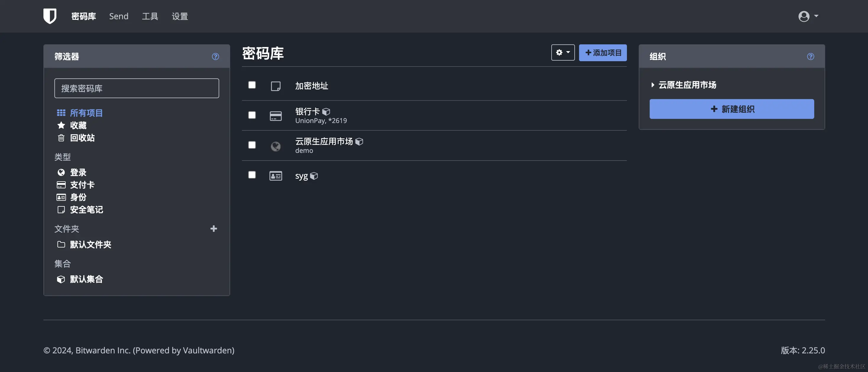Open the 工具 menu tab
This screenshot has width=868, height=372.
point(150,16)
